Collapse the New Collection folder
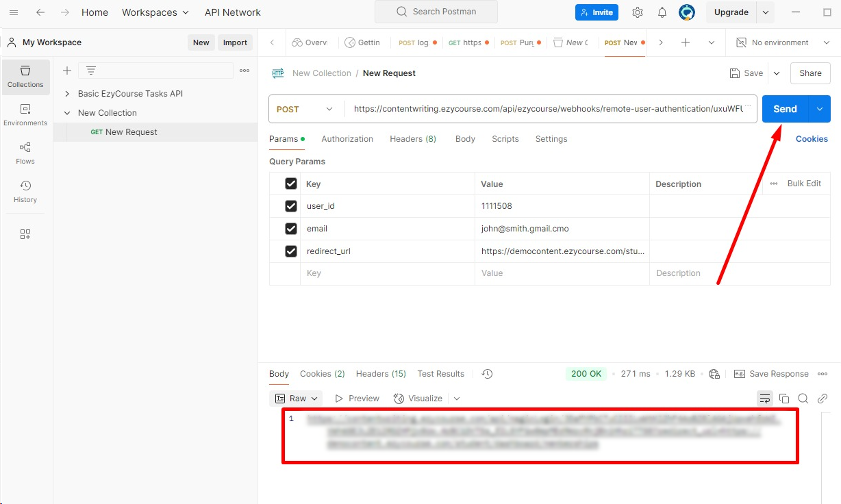This screenshot has height=504, width=841. point(67,113)
